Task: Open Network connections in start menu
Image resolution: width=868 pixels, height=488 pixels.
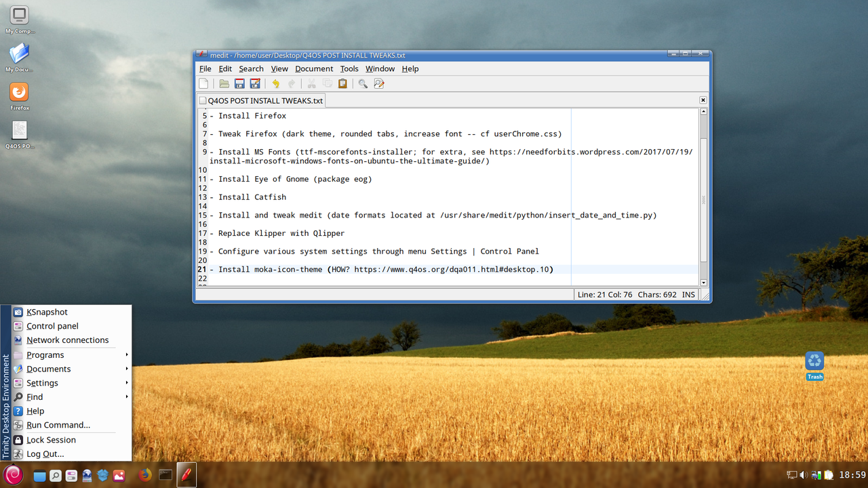Action: click(72, 340)
